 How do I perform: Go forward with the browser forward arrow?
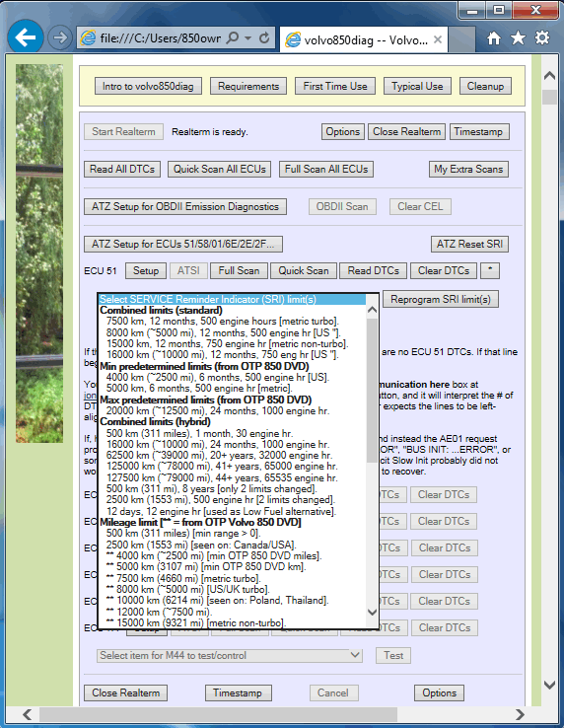tap(60, 37)
